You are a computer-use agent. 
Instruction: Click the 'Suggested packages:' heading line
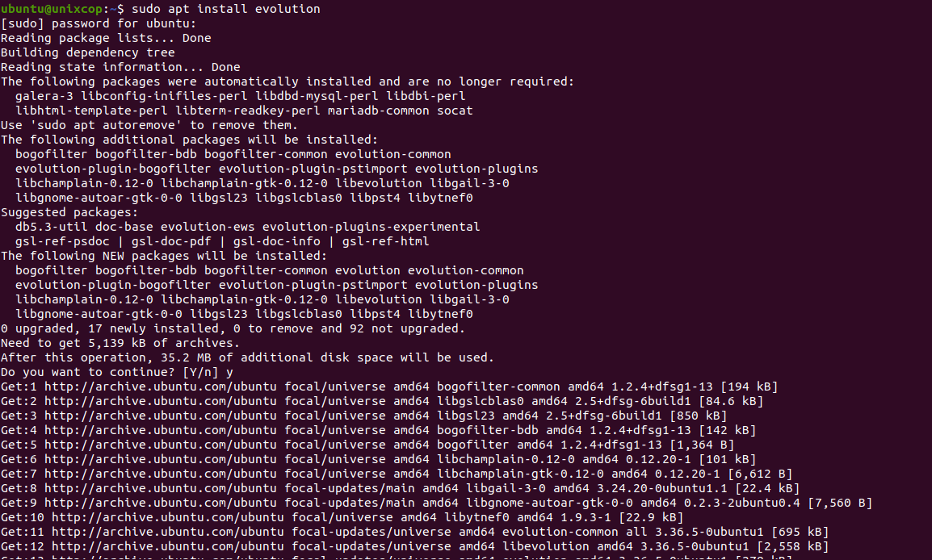click(69, 212)
